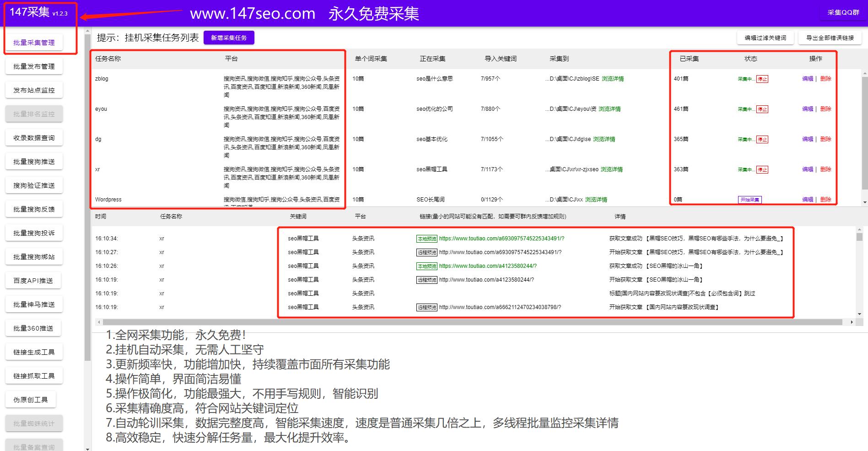Open the 百度API推送 tool
The height and width of the screenshot is (451, 868).
click(34, 280)
